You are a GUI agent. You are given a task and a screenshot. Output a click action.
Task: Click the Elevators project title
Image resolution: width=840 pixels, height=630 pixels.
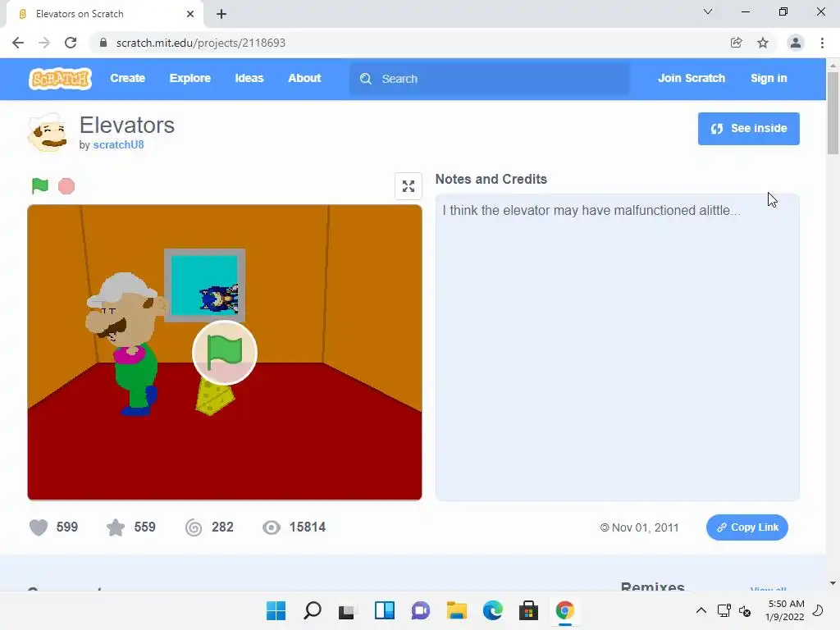click(127, 126)
